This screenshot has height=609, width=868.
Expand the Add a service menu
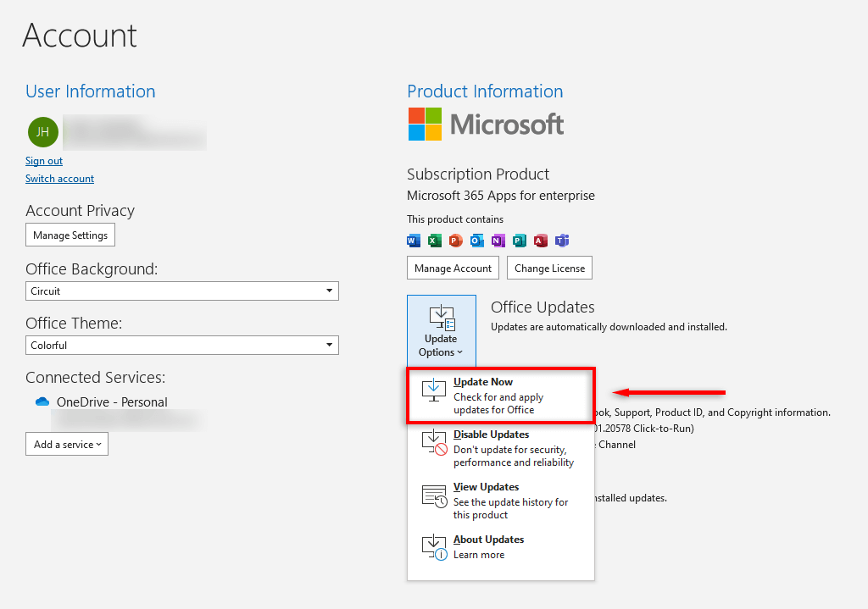click(67, 444)
